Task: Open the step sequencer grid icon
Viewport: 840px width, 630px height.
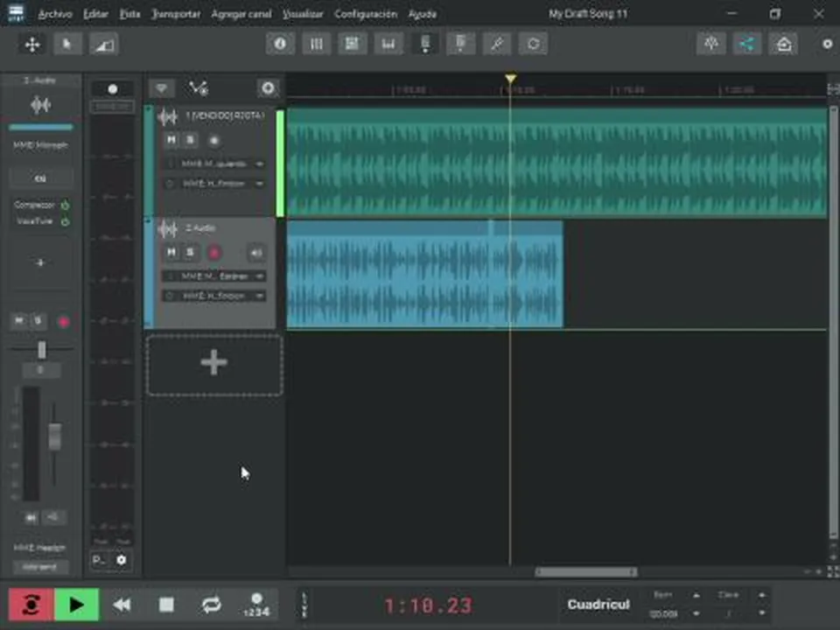Action: [x=352, y=44]
